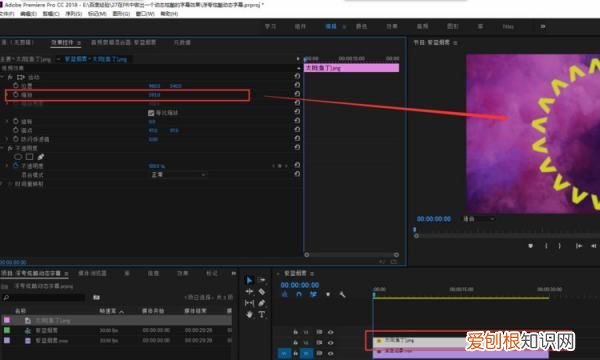Select the Slip tool
Viewport: 600px width, 360px height.
249,303
